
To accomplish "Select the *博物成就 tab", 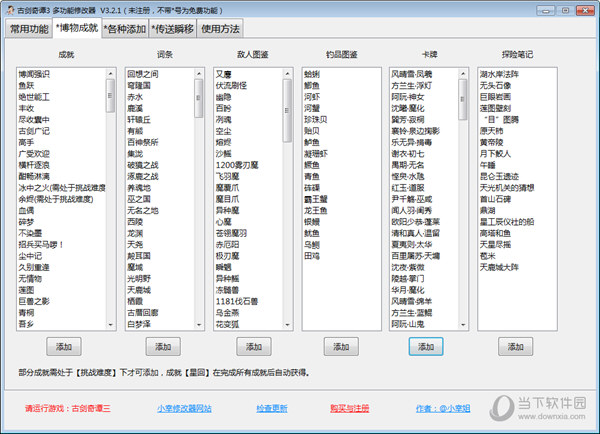I will (77, 28).
